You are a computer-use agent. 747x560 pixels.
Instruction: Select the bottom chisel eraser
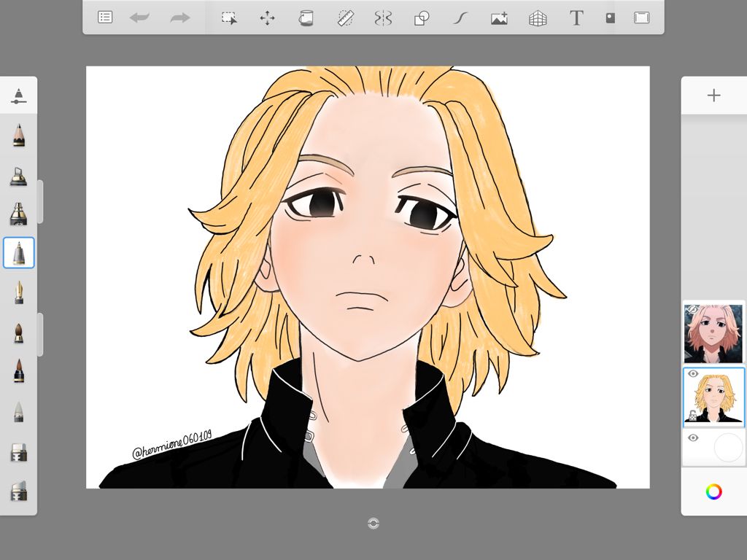click(x=18, y=491)
